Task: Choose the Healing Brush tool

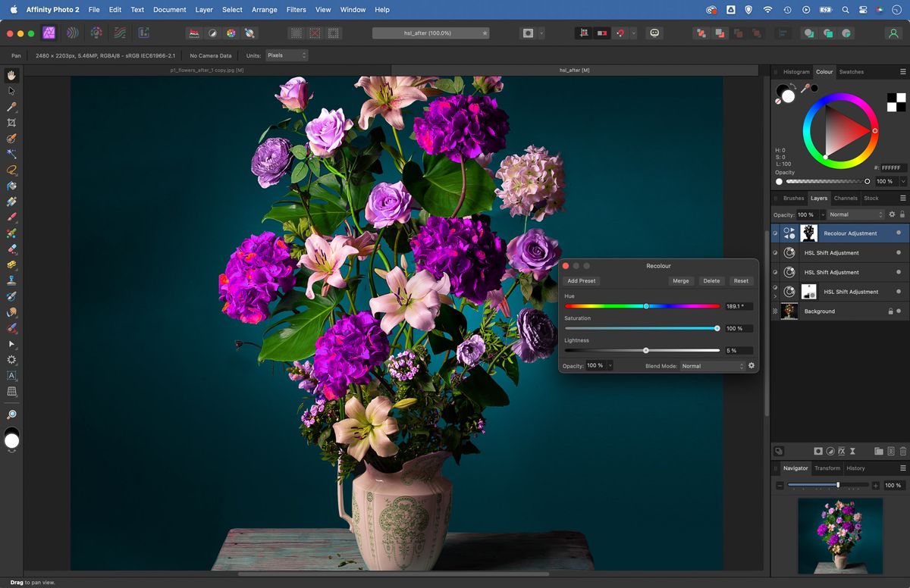Action: click(11, 295)
